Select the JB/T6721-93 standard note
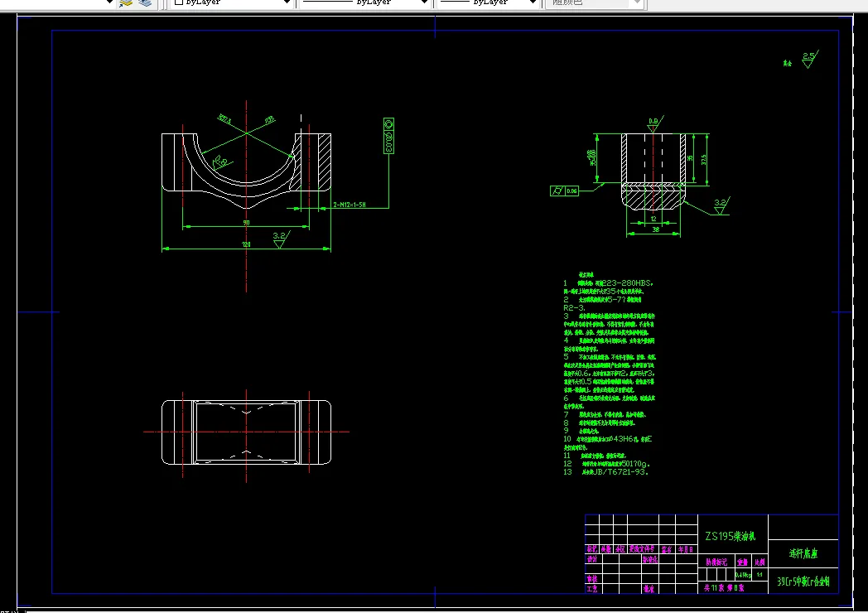The width and height of the screenshot is (868, 613). 620,472
